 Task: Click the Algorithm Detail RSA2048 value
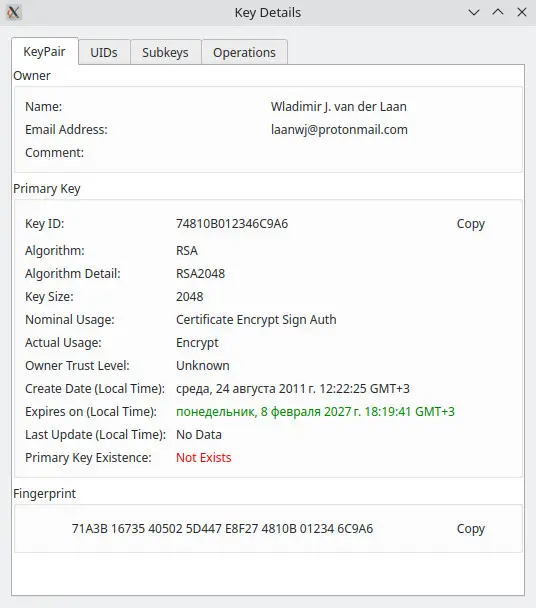201,274
